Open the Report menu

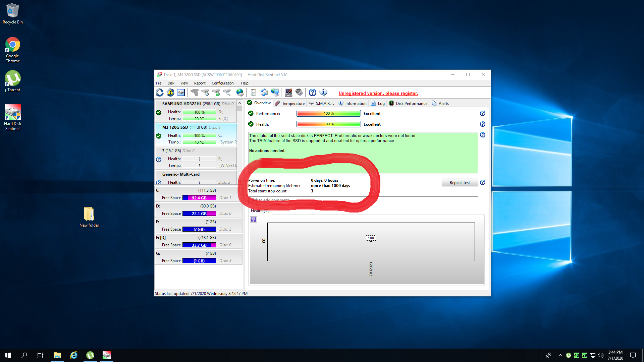200,83
